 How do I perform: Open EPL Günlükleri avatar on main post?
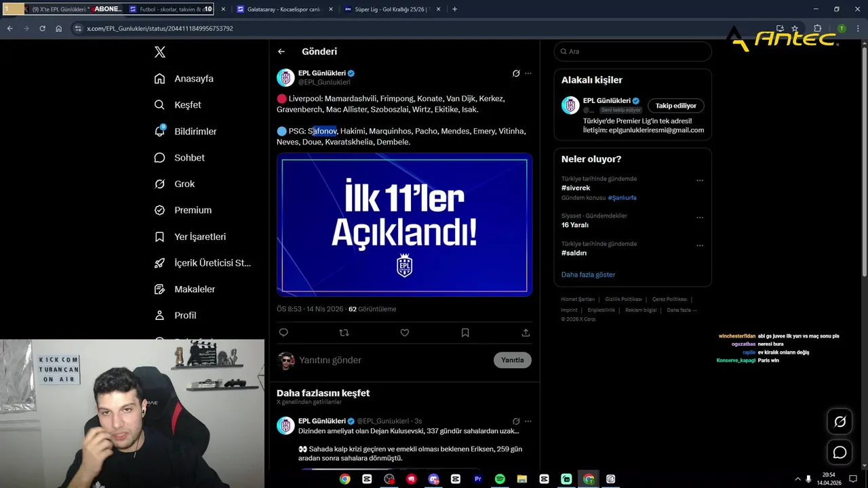click(285, 77)
